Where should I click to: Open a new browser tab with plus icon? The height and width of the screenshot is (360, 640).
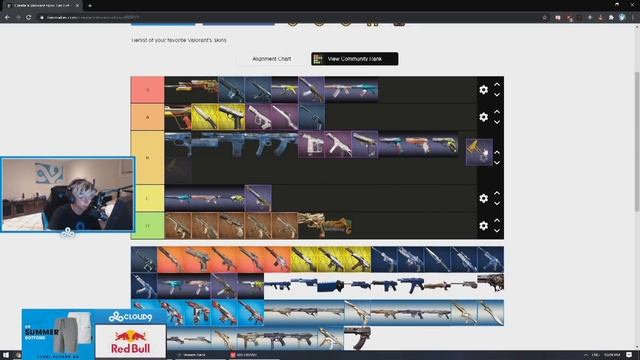(90, 6)
